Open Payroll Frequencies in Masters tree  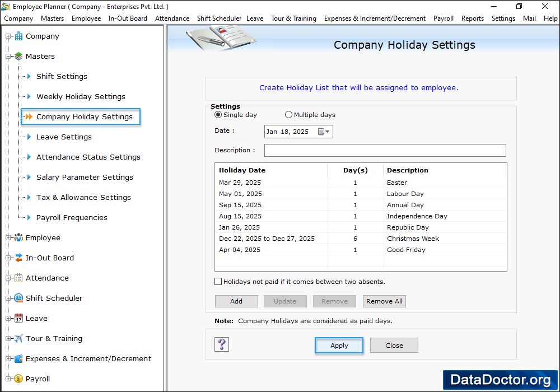pos(72,217)
